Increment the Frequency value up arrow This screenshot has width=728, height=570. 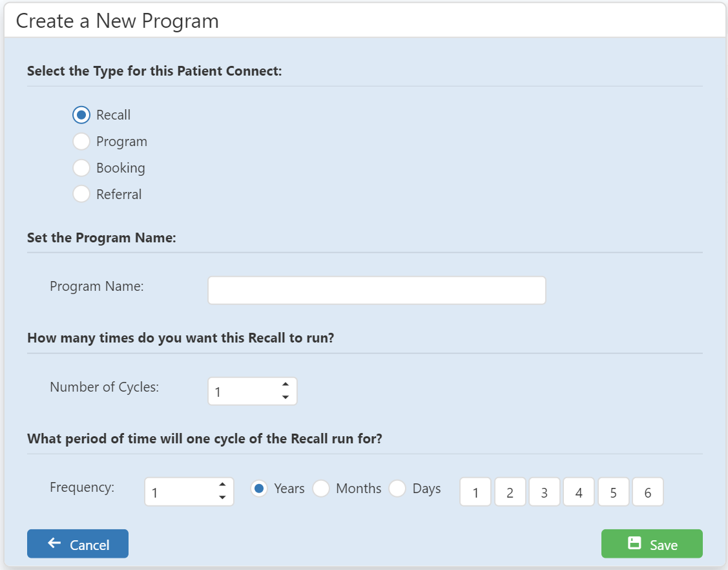222,485
